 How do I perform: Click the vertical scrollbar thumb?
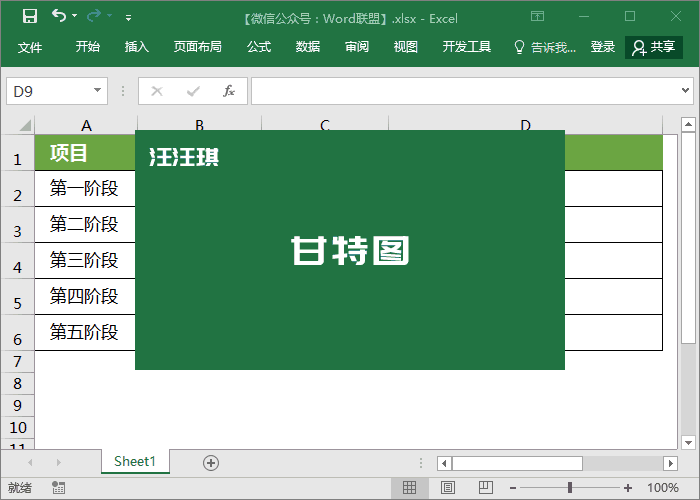click(688, 238)
